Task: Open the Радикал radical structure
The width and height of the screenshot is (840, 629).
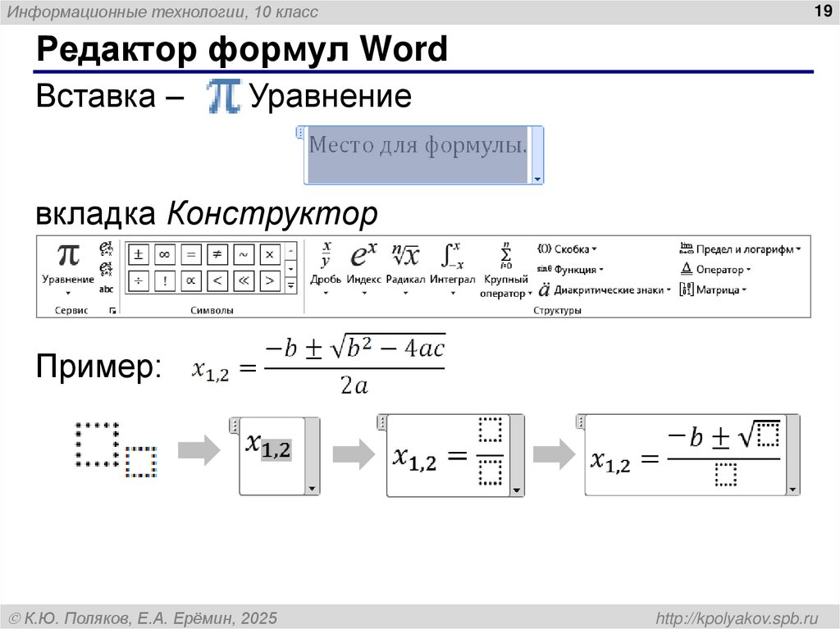Action: [405, 268]
